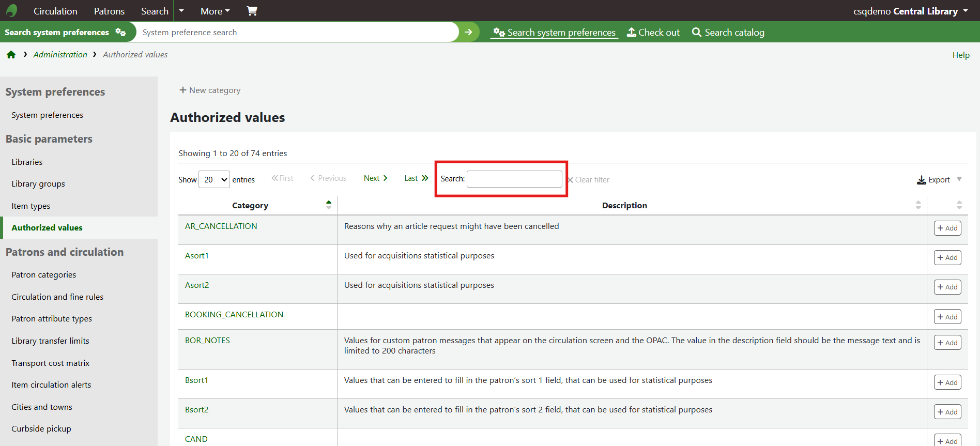The image size is (980, 446).
Task: Go to Patrons in top menu
Action: [x=109, y=11]
